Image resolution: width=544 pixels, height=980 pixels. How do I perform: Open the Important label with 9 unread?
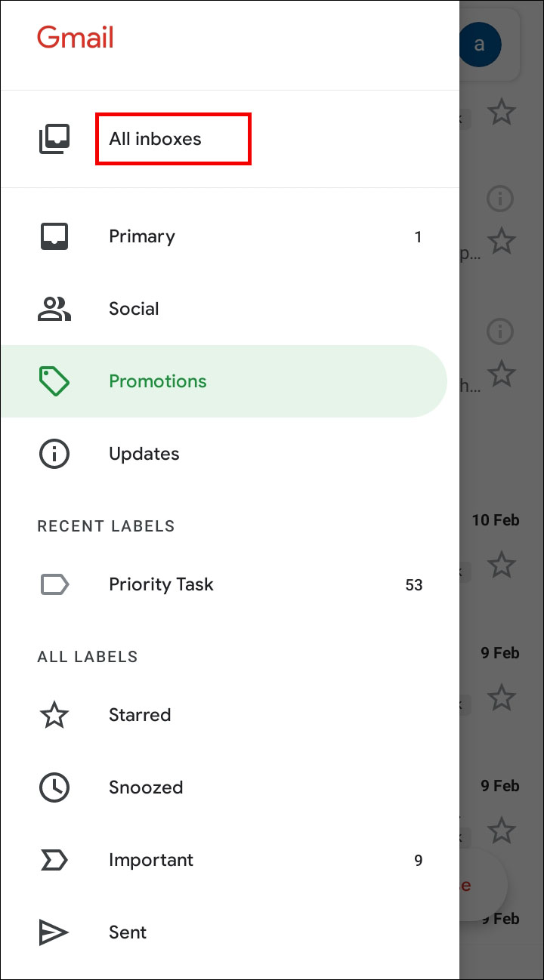[151, 860]
